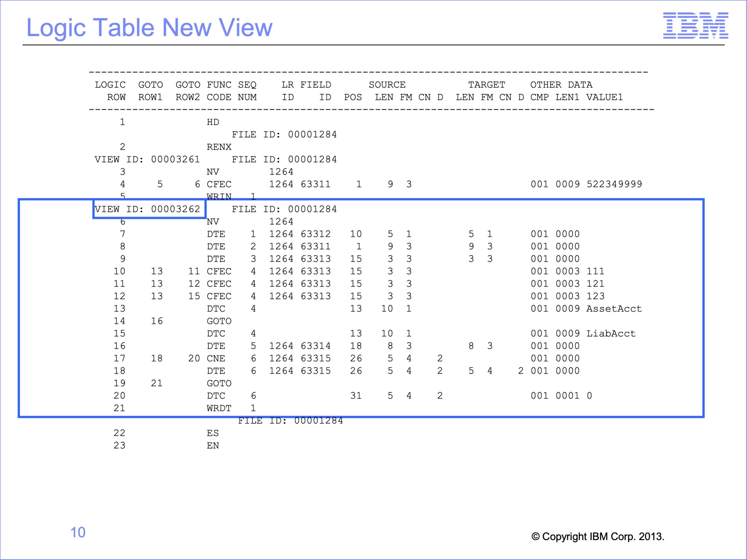Click the 'ES' function code in row 22
The image size is (747, 560).
point(213,433)
